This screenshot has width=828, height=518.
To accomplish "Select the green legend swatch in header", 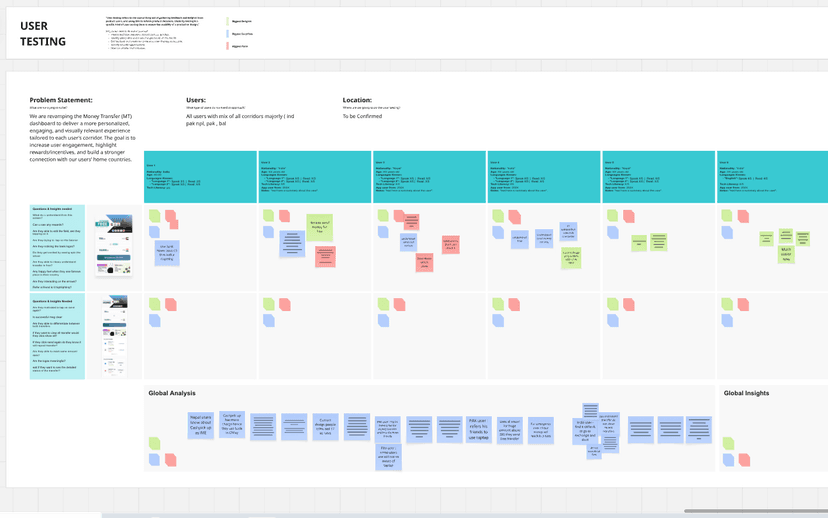I will click(228, 21).
